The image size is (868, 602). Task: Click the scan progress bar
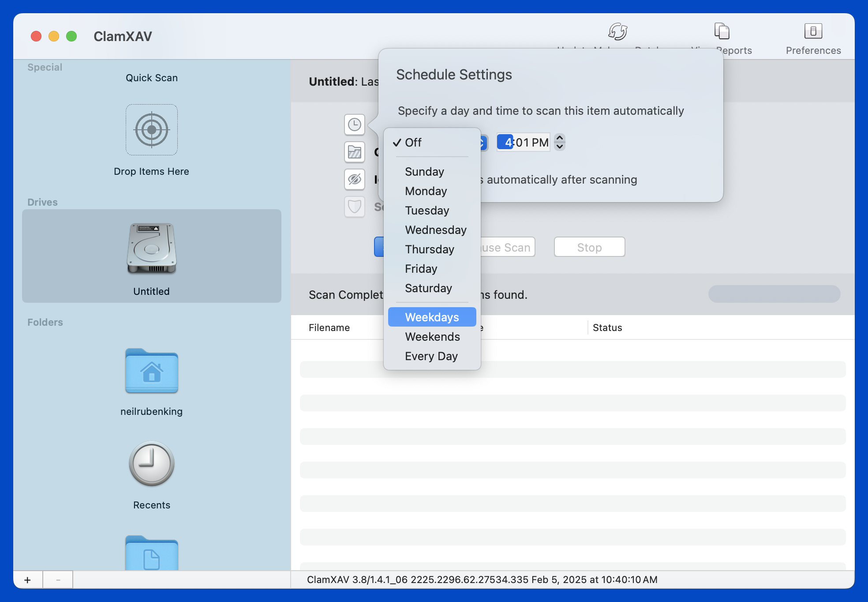point(774,294)
